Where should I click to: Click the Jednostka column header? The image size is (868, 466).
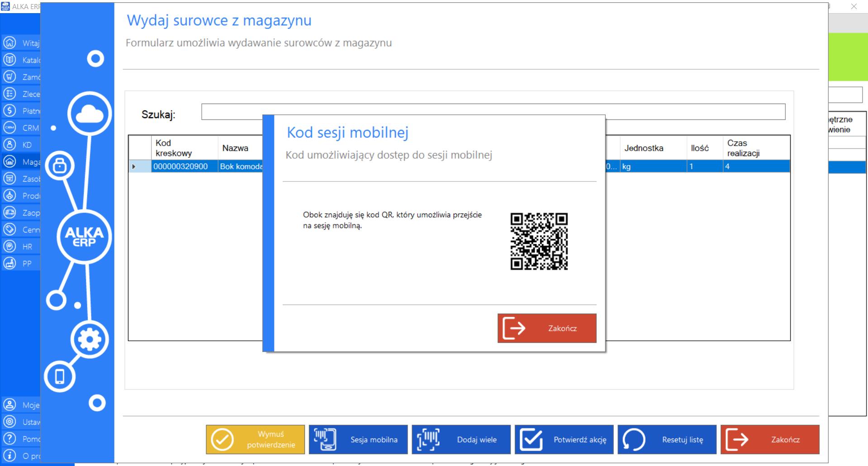click(x=653, y=148)
